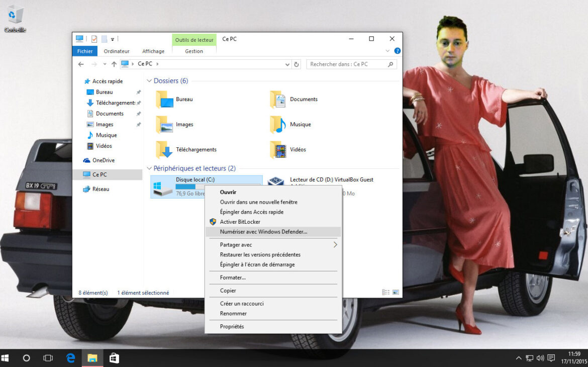Expand the address bar history dropdown
The height and width of the screenshot is (367, 588).
[287, 64]
